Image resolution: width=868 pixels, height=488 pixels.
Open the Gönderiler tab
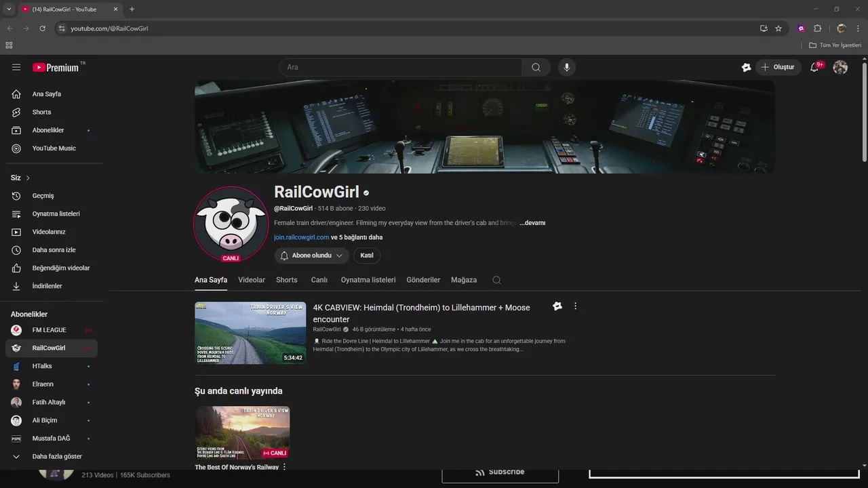tap(423, 280)
